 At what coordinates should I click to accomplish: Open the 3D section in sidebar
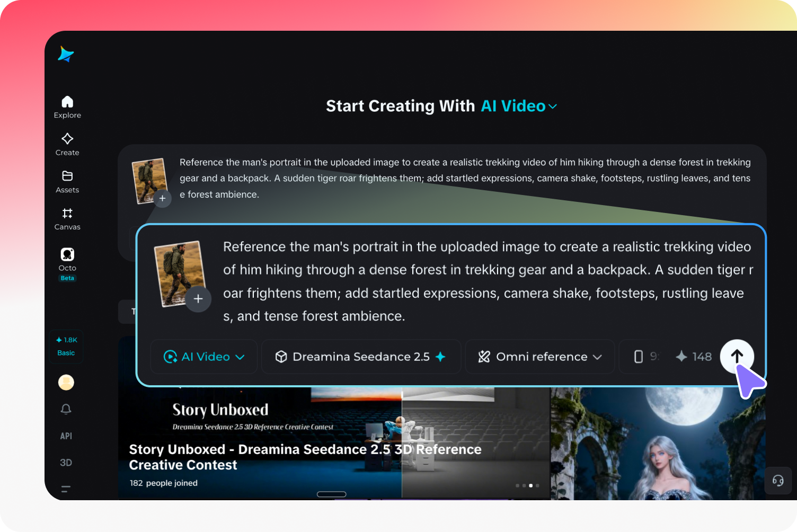click(66, 463)
